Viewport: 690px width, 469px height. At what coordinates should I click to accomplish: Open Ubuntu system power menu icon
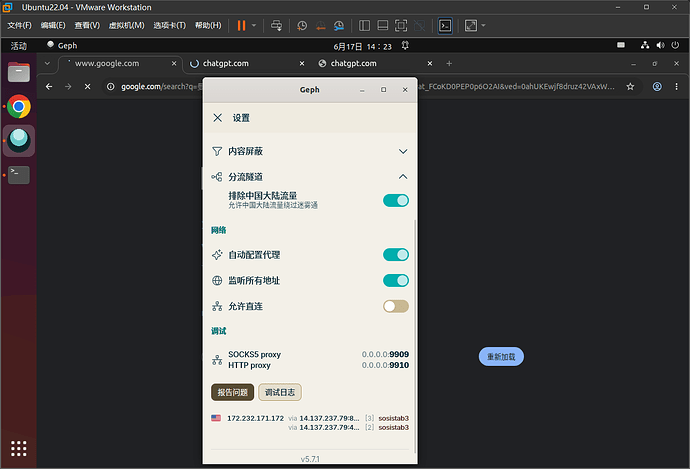click(675, 45)
